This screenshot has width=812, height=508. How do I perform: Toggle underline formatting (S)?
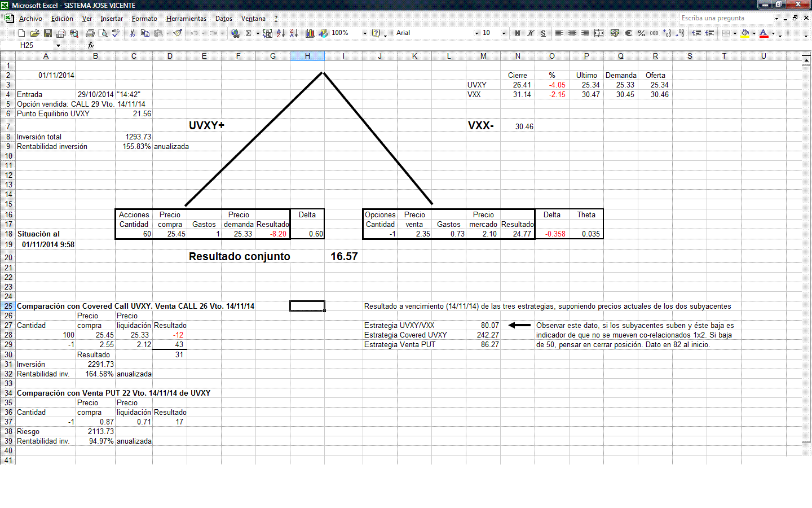click(x=544, y=33)
